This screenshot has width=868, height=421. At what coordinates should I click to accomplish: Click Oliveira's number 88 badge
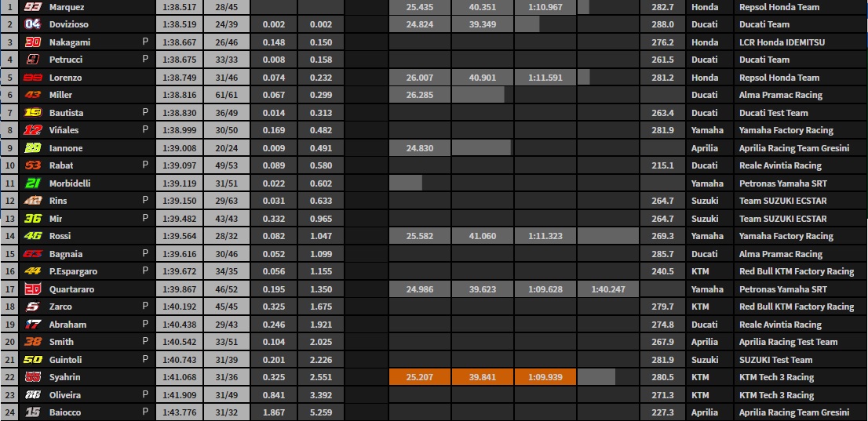tap(33, 395)
